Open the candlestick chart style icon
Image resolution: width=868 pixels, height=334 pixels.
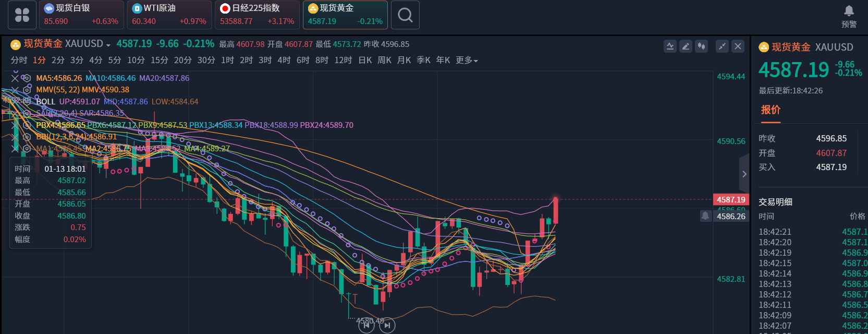point(702,46)
